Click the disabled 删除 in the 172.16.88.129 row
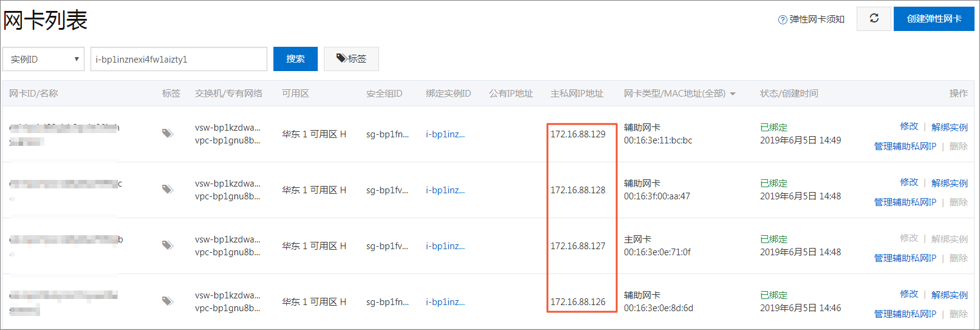980x330 pixels. coord(958,146)
